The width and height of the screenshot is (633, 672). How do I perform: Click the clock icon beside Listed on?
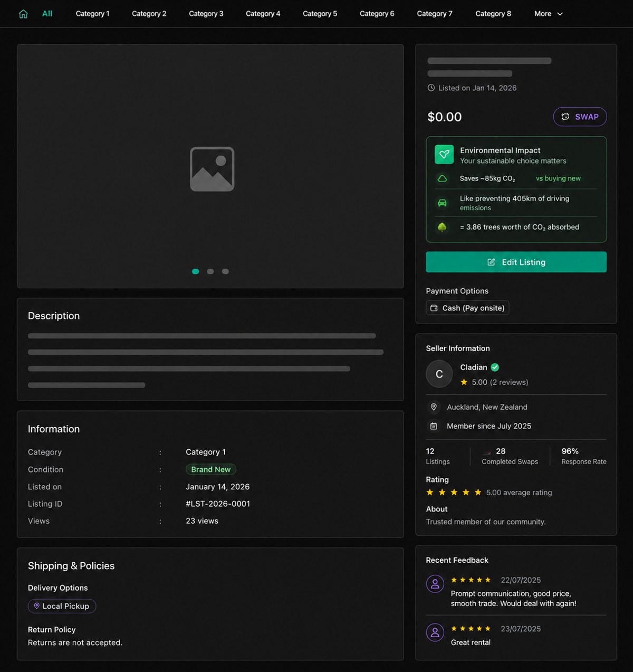pyautogui.click(x=431, y=88)
